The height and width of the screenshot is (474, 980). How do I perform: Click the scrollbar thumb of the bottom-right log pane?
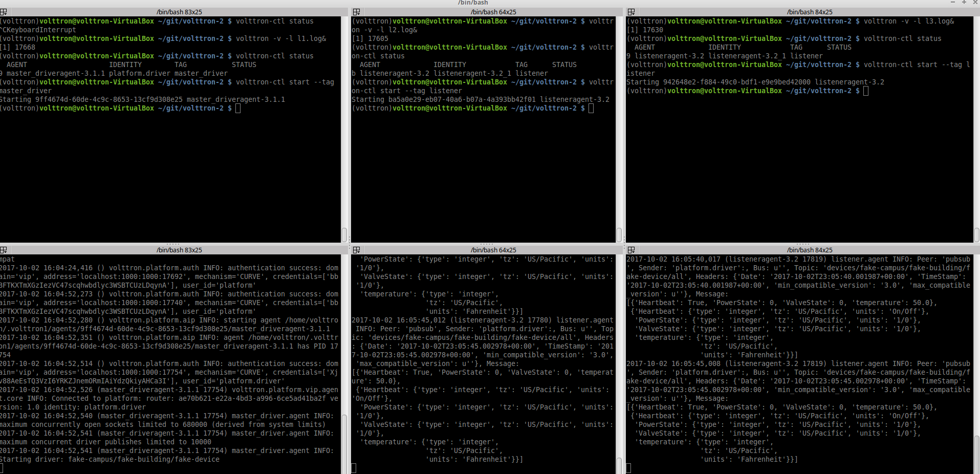point(976,455)
